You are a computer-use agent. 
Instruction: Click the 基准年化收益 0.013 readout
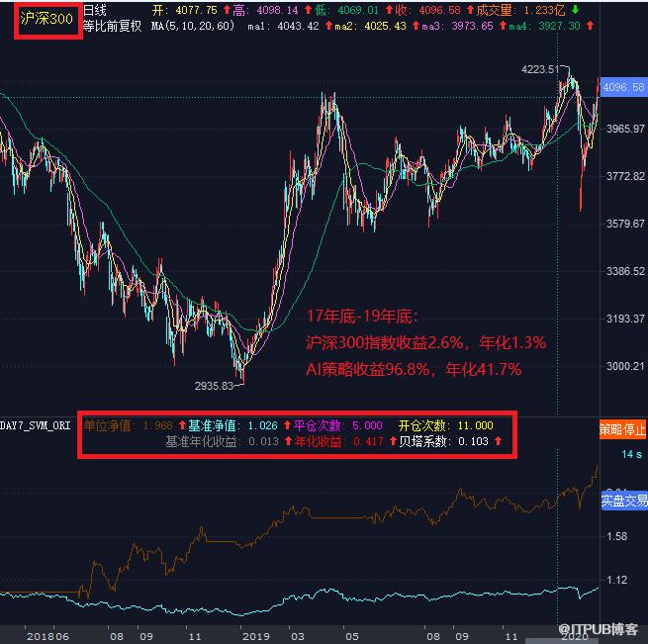click(x=223, y=441)
